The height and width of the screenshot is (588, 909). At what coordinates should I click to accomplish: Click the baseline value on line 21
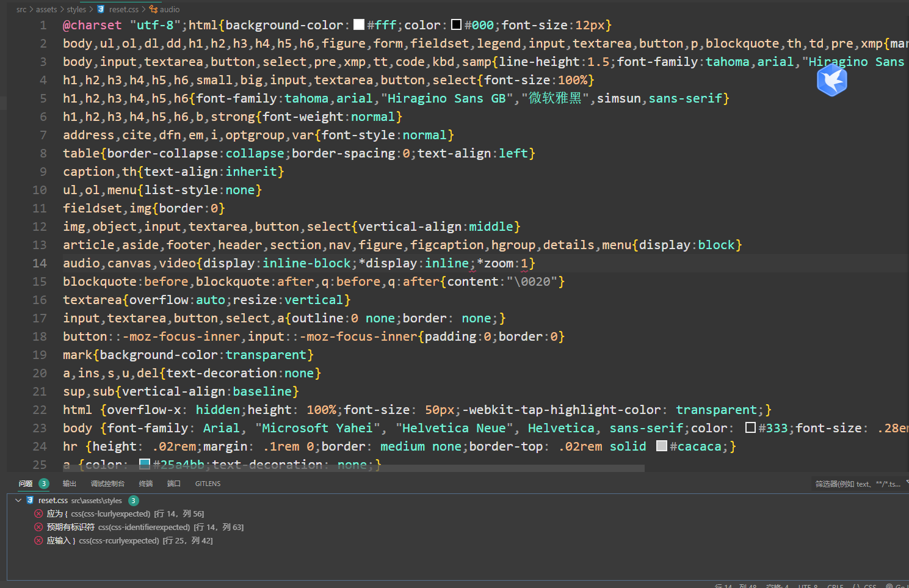(x=262, y=391)
